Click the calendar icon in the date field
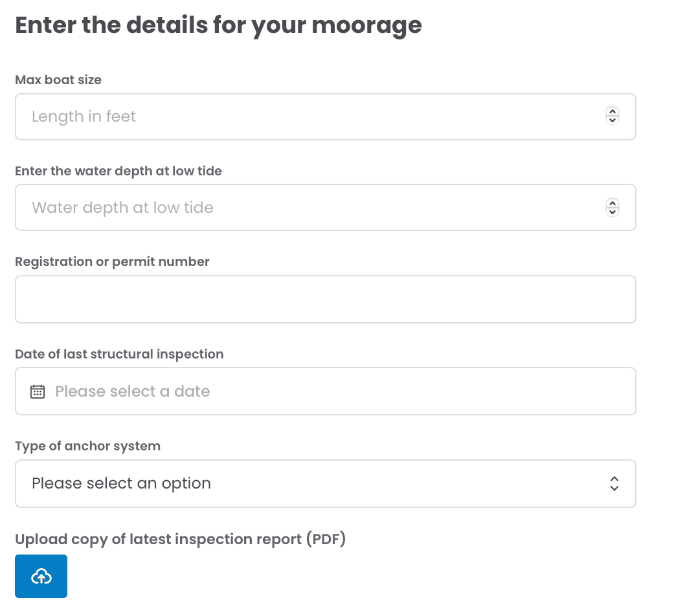Screen dimensions: 685x616 pos(38,391)
